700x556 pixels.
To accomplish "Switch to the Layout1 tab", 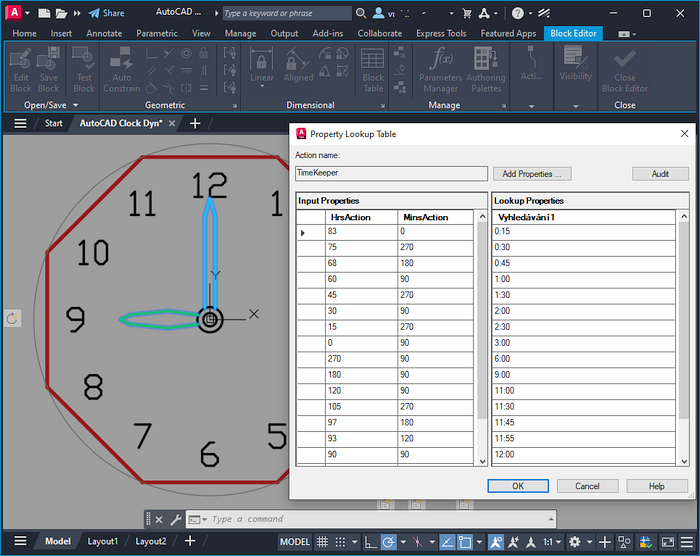I will [x=103, y=541].
